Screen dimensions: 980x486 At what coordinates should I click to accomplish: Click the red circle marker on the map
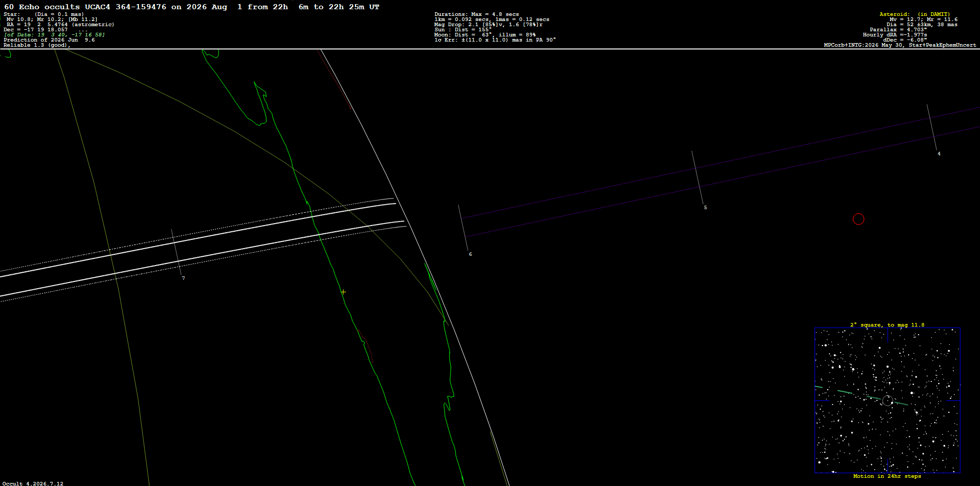click(858, 219)
